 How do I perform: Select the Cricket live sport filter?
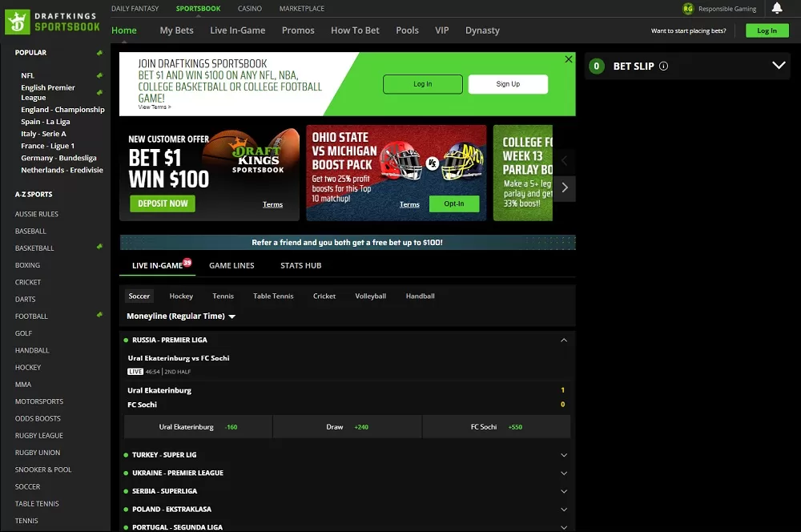click(324, 296)
